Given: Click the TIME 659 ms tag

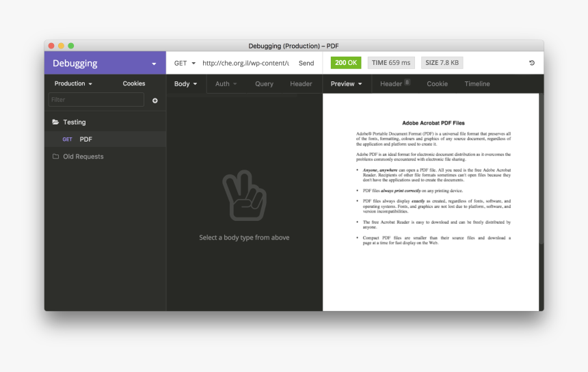Looking at the screenshot, I should coord(391,63).
